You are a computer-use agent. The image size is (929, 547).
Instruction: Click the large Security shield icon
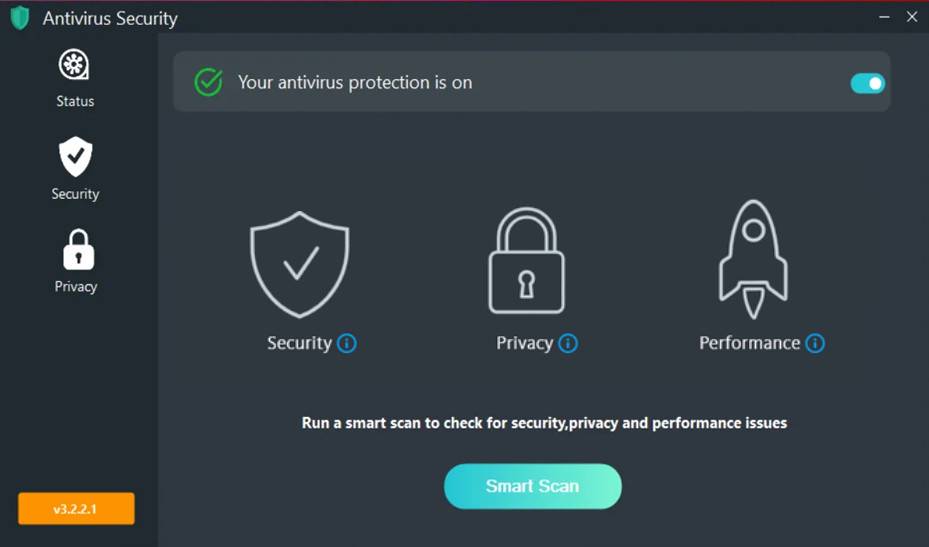(x=299, y=262)
